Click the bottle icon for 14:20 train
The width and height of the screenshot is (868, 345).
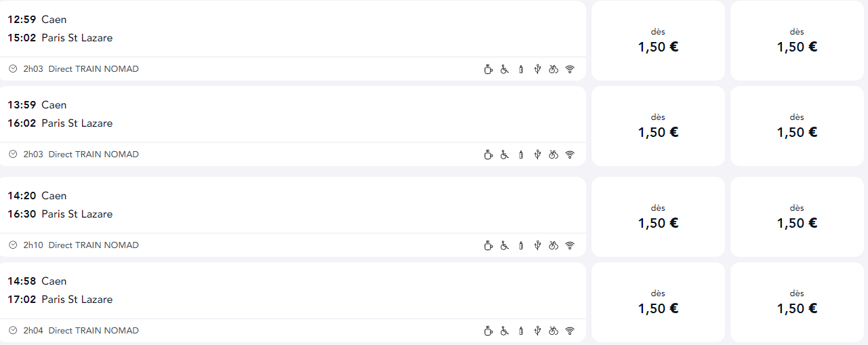pos(521,245)
